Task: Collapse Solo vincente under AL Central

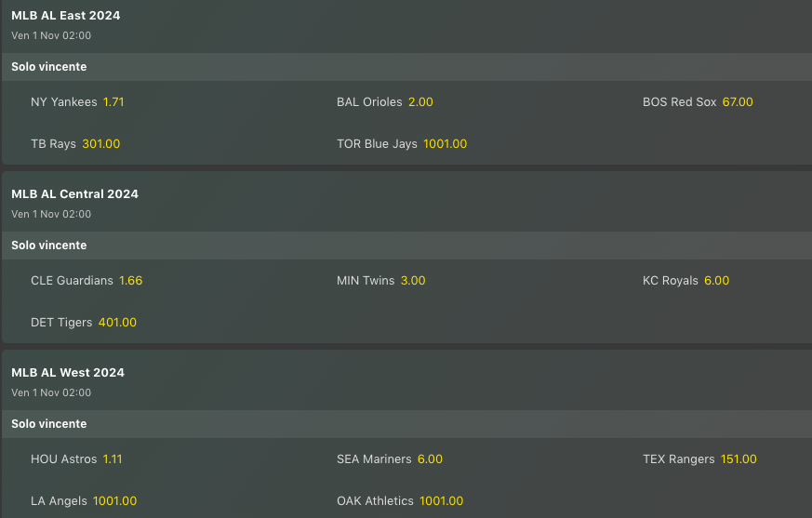Action: pyautogui.click(x=49, y=246)
